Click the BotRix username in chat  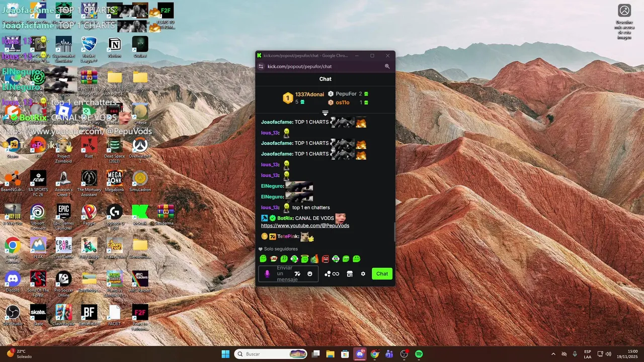tap(284, 218)
